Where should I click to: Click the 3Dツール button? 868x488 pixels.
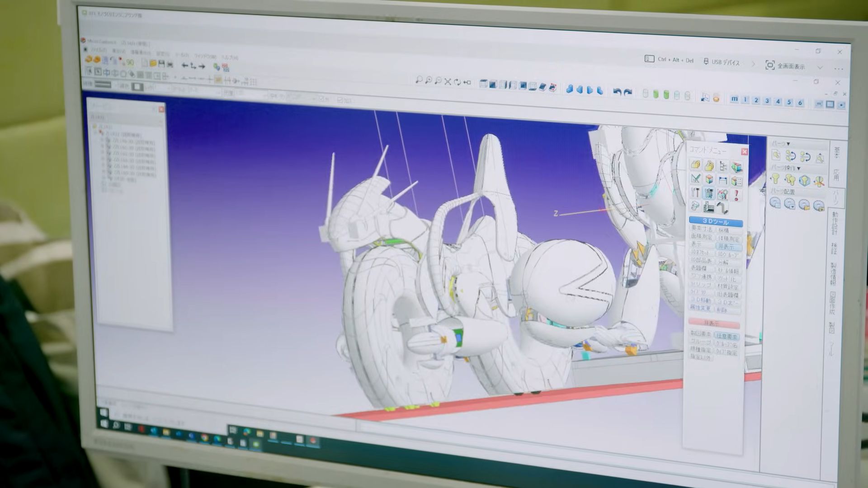click(716, 221)
